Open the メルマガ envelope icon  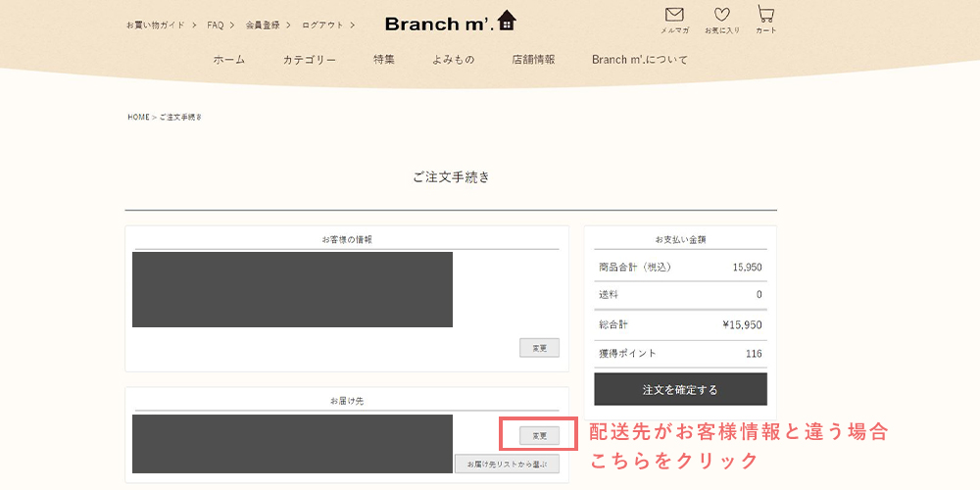click(x=673, y=18)
